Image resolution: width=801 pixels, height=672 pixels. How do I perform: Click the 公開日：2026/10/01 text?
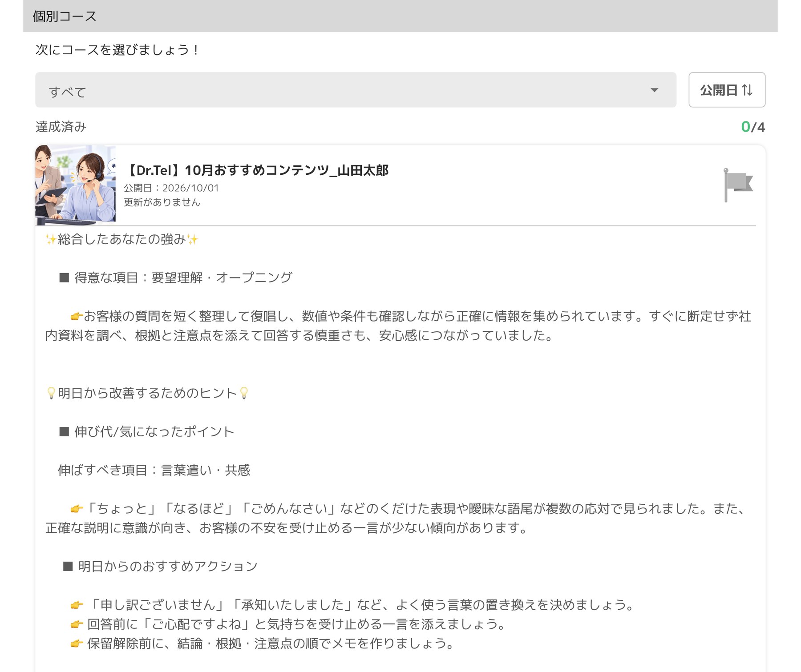[171, 188]
